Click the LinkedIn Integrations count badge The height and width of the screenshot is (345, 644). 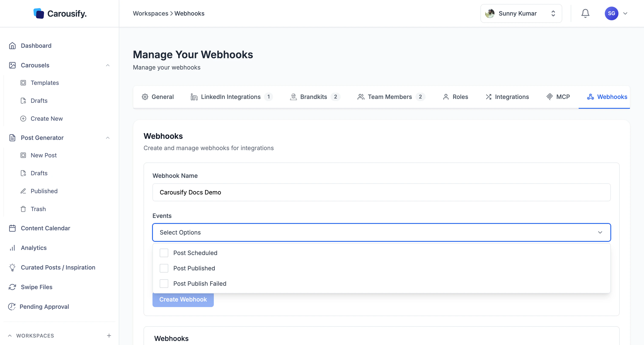click(x=269, y=97)
